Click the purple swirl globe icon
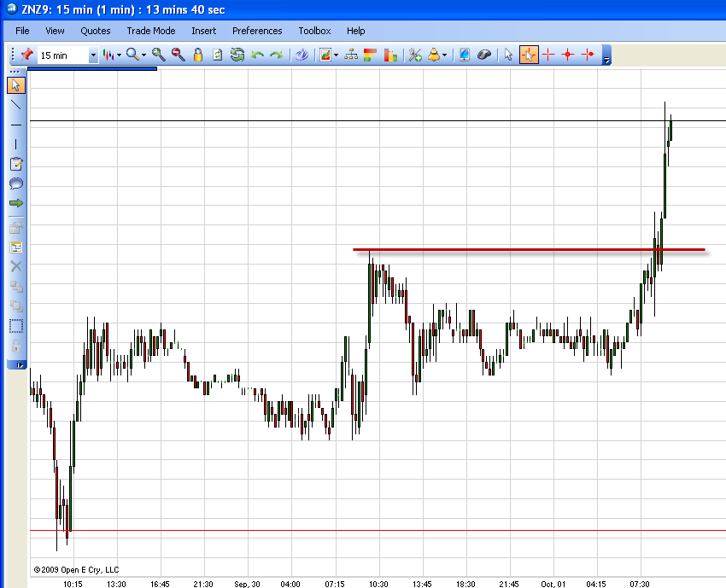The width and height of the screenshot is (726, 588). tap(302, 55)
